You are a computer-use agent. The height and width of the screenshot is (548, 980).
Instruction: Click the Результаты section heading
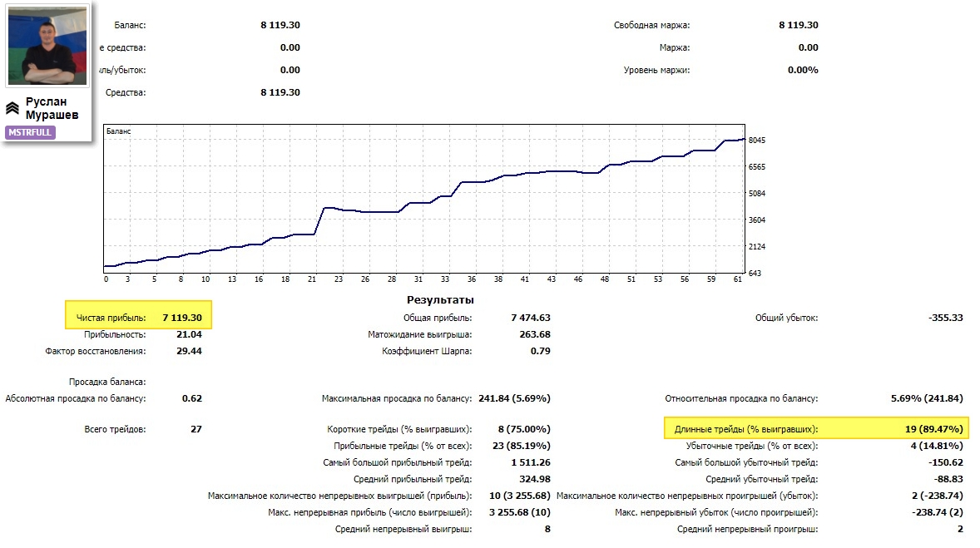pos(440,300)
